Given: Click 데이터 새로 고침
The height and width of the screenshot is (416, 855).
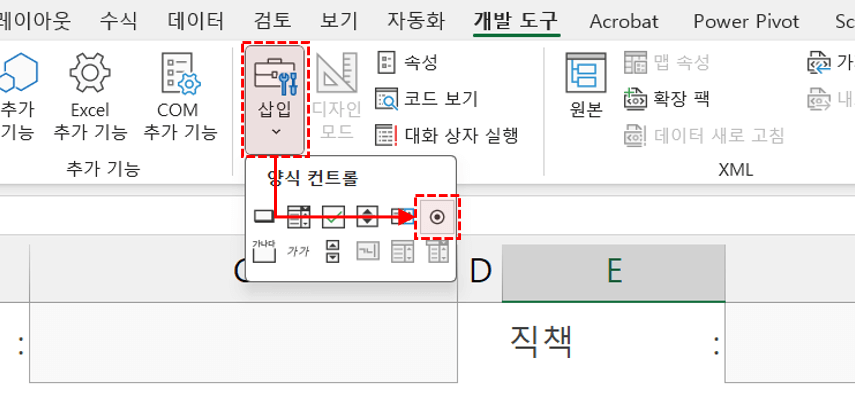Looking at the screenshot, I should [704, 135].
